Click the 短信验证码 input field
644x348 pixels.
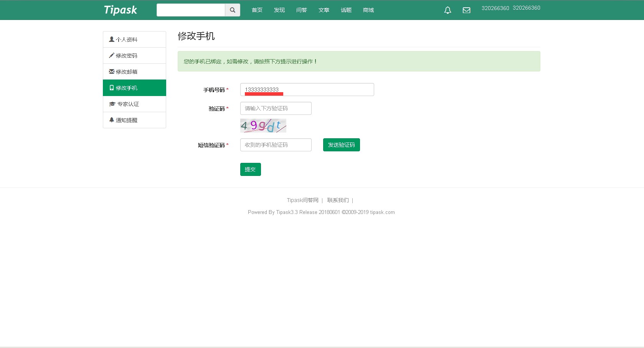276,145
